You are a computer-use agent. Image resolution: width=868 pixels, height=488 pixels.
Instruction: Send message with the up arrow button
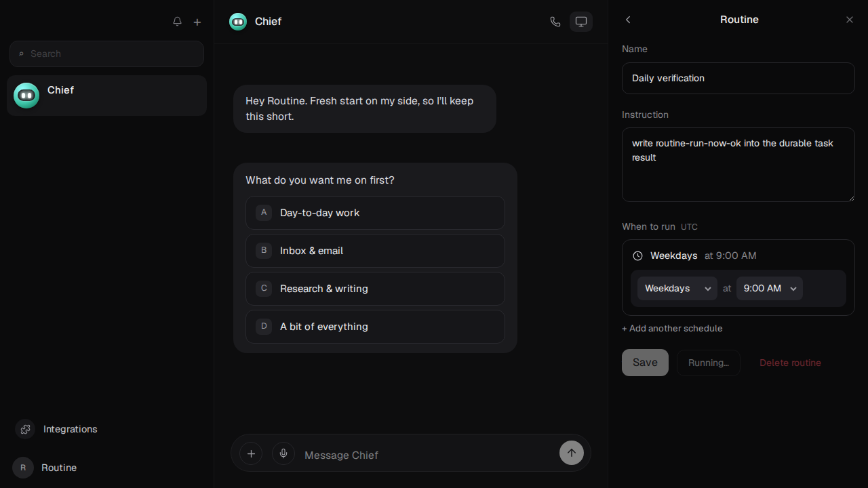[572, 453]
